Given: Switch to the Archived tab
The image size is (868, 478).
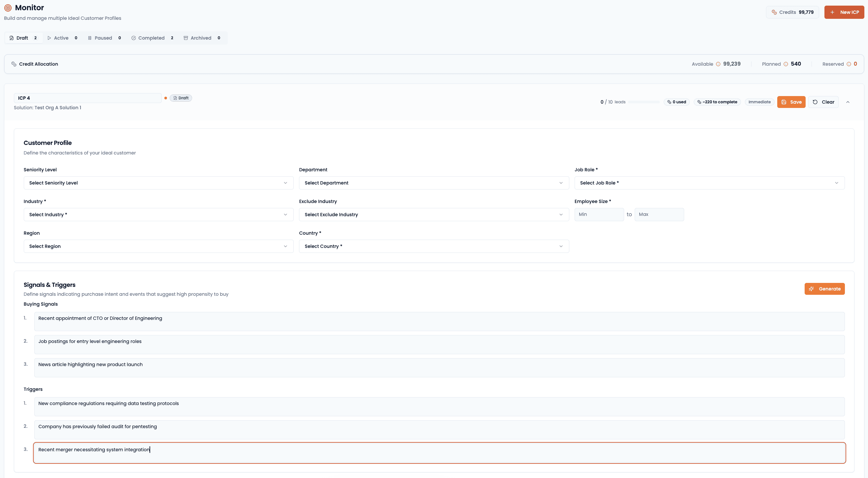Looking at the screenshot, I should point(202,38).
